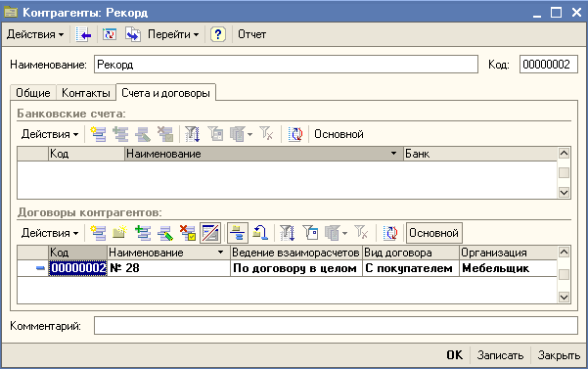588x369 pixels.
Task: Click the blue-arrow find-in-list icon in top toolbar
Action: [x=83, y=34]
